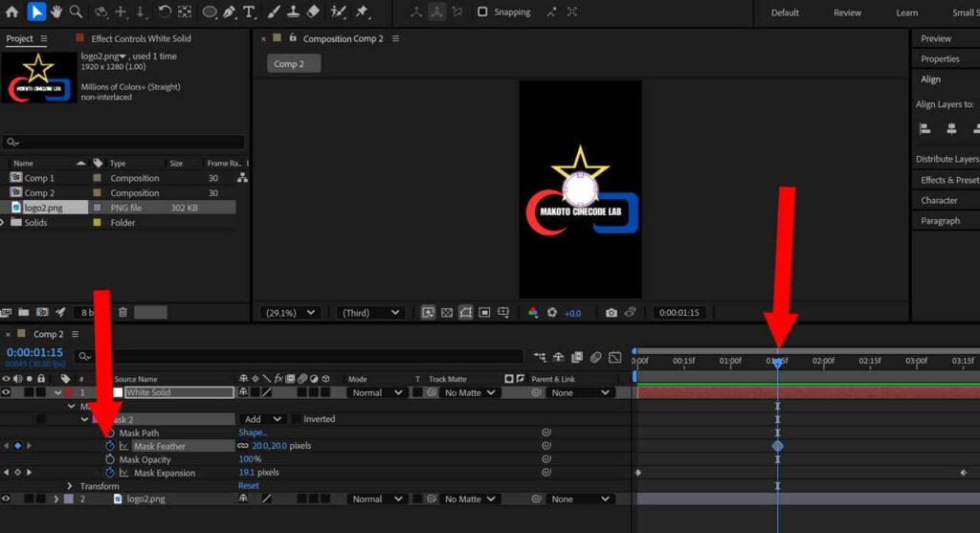Select the Pan Behind anchor point tool
980x533 pixels.
tap(185, 11)
